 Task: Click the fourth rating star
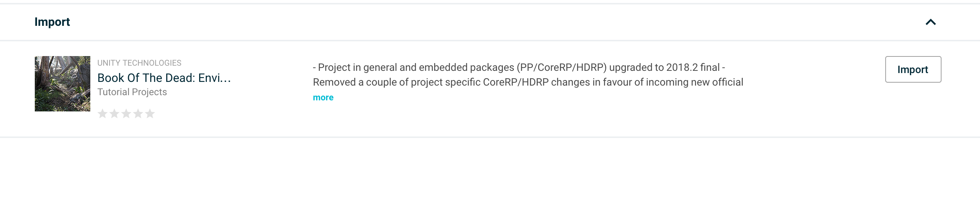point(138,114)
